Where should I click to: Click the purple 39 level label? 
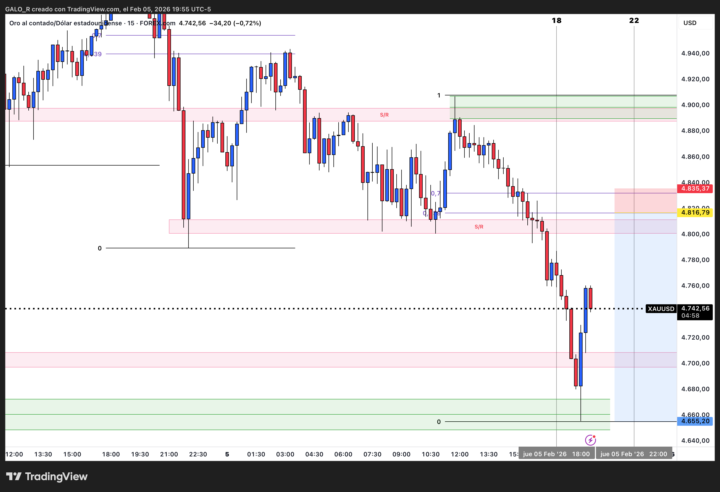coord(97,54)
